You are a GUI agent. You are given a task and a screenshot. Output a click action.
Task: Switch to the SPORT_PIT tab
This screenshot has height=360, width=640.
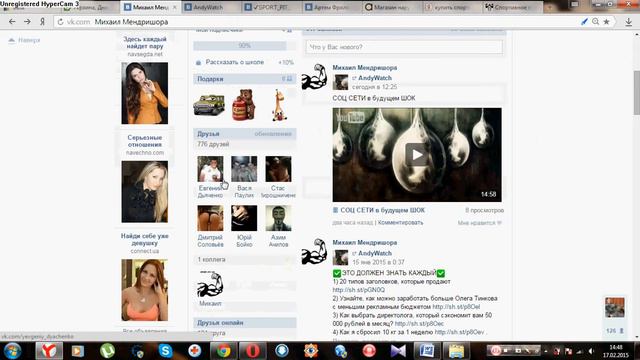[272, 7]
